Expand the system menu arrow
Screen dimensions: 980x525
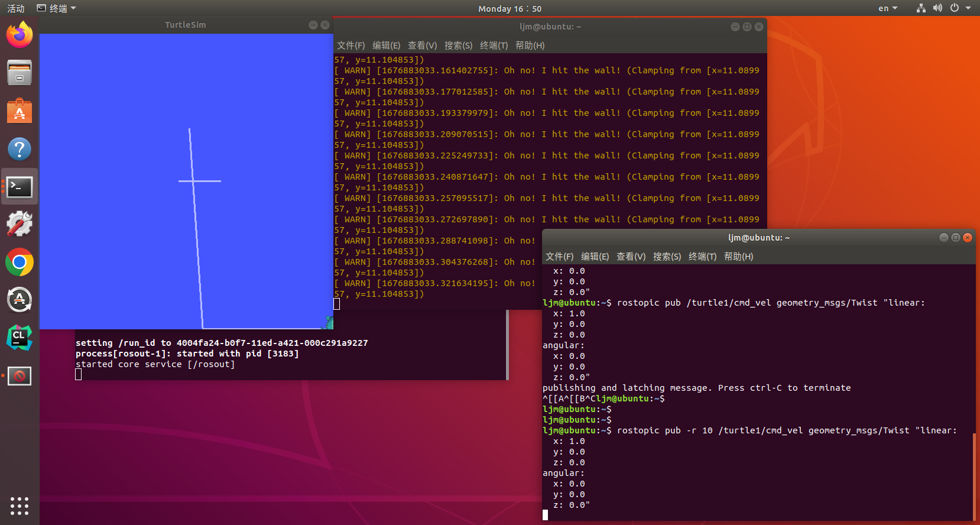(x=968, y=8)
